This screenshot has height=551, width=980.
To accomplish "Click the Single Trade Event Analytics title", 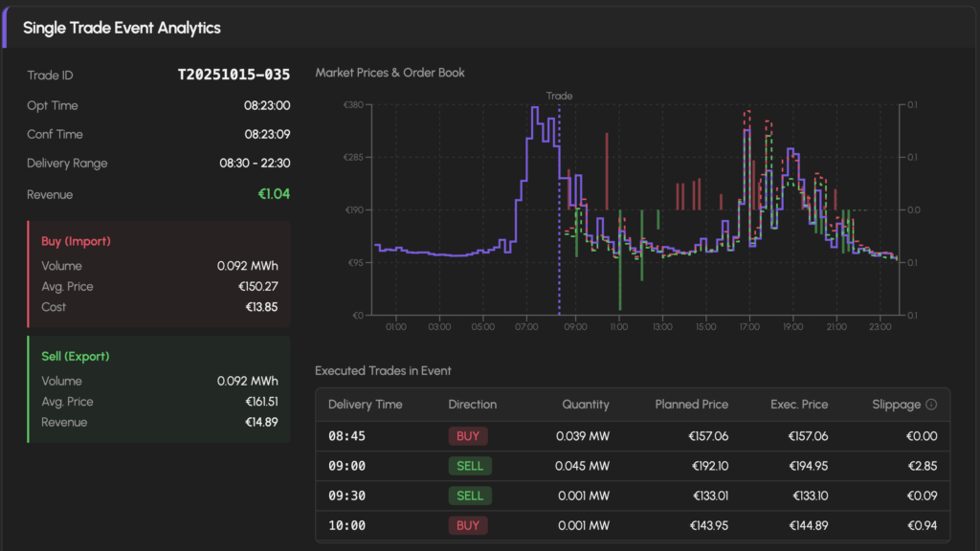I will click(122, 28).
